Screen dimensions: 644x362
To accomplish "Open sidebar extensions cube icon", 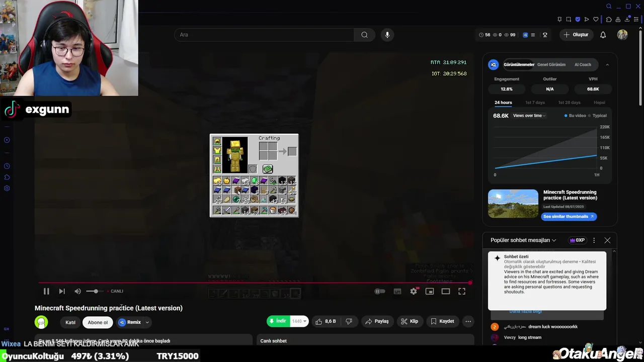I will [7, 177].
